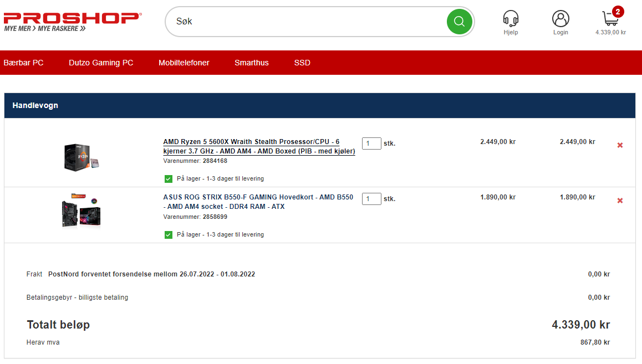Click Varenummer 2858699 text
The width and height of the screenshot is (642, 364).
pyautogui.click(x=195, y=217)
